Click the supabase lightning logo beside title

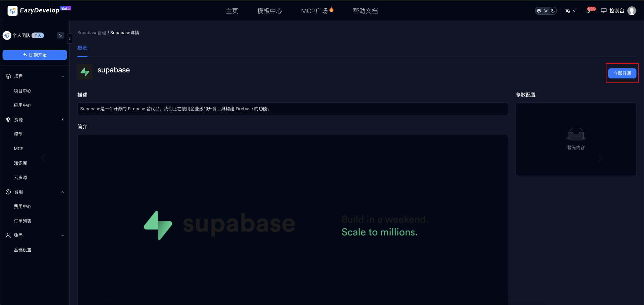pyautogui.click(x=85, y=72)
